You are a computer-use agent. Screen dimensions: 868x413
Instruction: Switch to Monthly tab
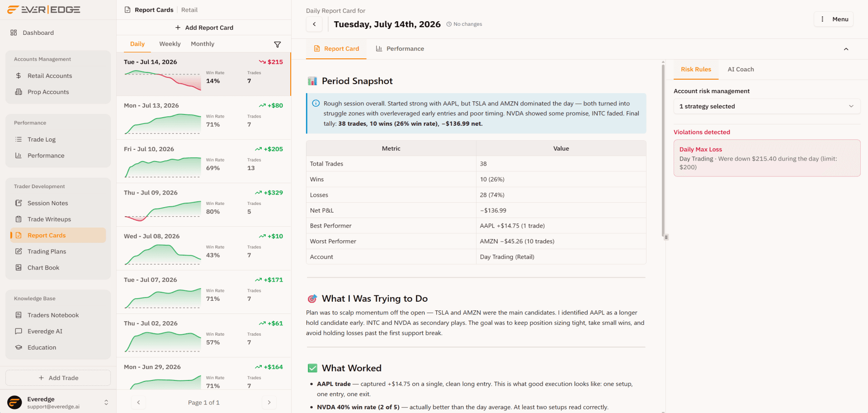coord(203,44)
